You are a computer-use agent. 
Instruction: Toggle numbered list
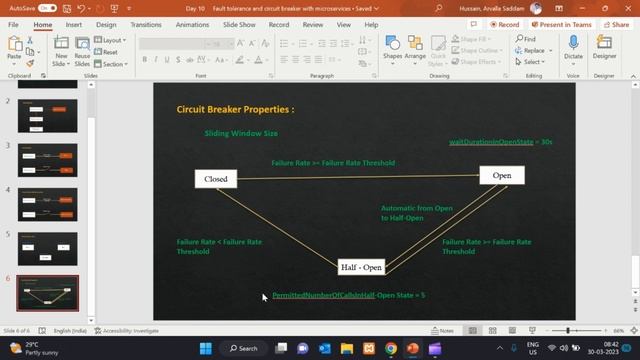point(302,43)
